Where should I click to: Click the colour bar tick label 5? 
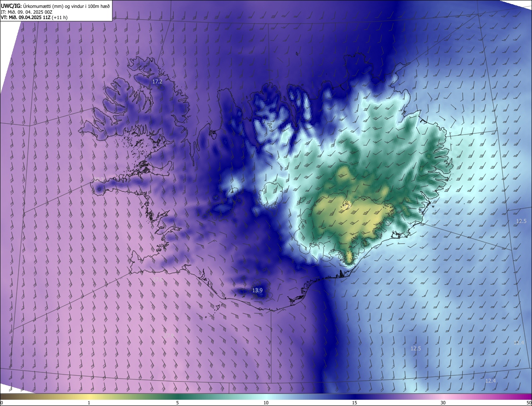(x=177, y=403)
